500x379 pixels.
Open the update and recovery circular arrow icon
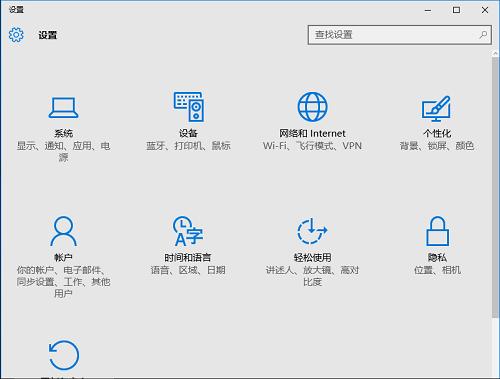(x=64, y=355)
